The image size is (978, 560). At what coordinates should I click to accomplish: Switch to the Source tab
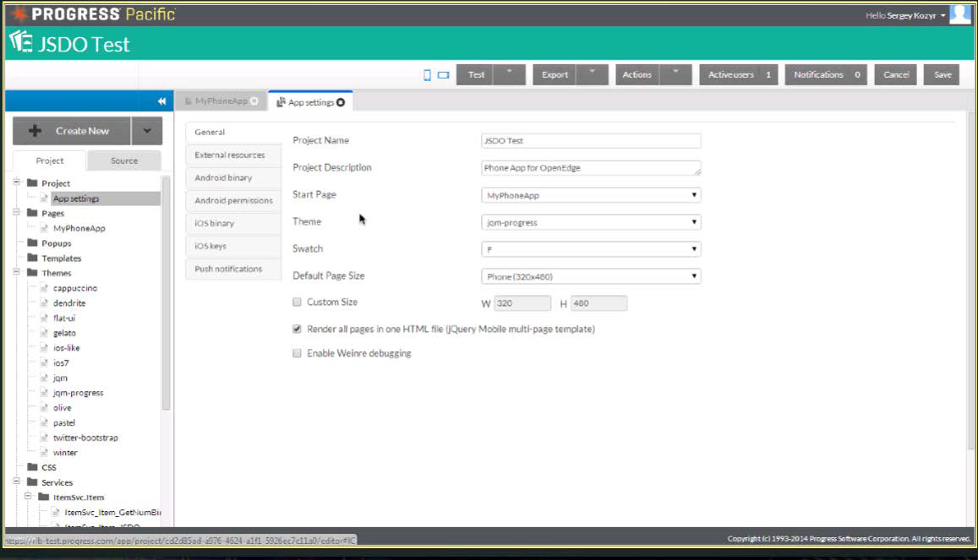pos(124,161)
